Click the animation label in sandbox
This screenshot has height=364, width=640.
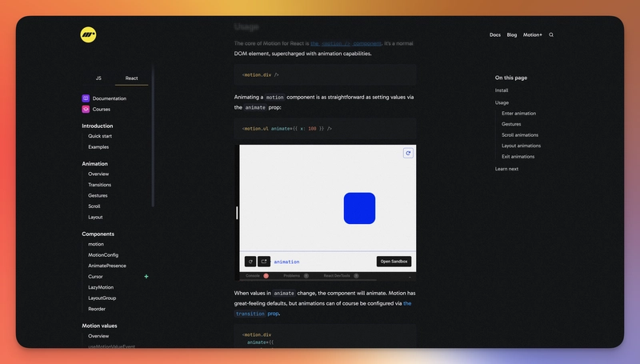coord(286,262)
